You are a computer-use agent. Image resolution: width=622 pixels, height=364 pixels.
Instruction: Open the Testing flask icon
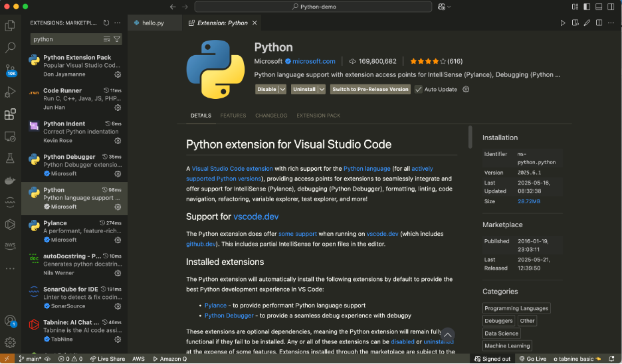pos(10,158)
